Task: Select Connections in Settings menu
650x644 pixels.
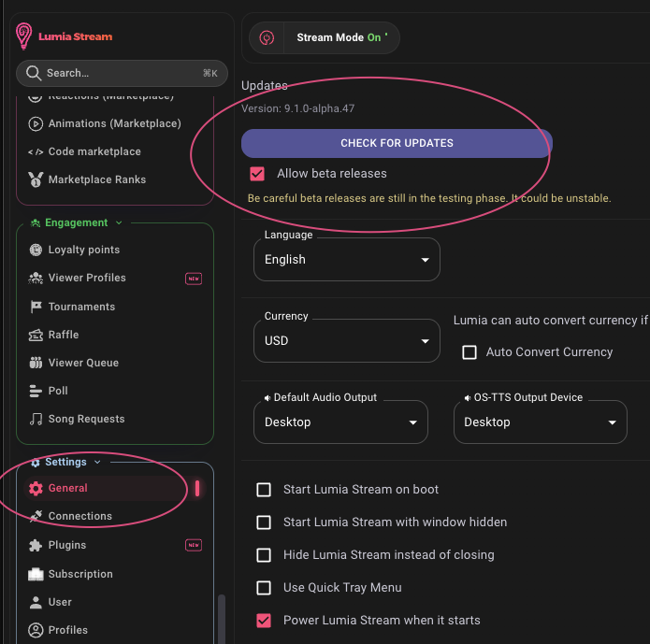Action: tap(114, 516)
